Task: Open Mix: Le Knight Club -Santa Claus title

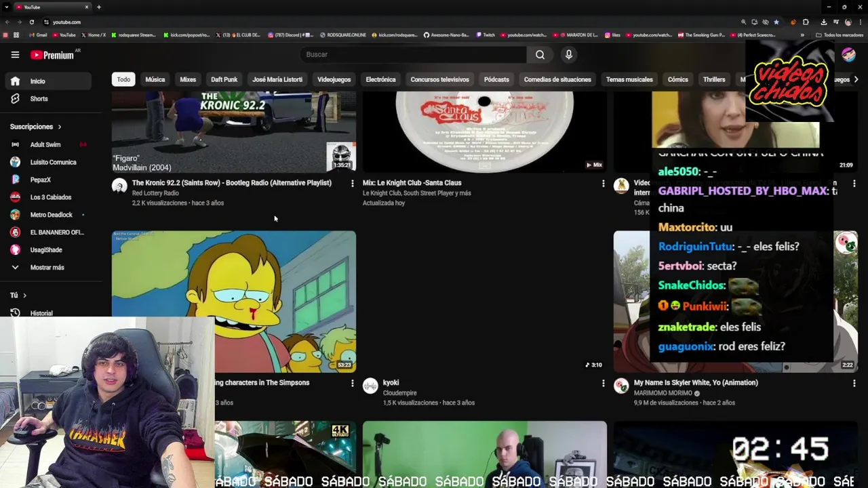Action: (x=412, y=183)
